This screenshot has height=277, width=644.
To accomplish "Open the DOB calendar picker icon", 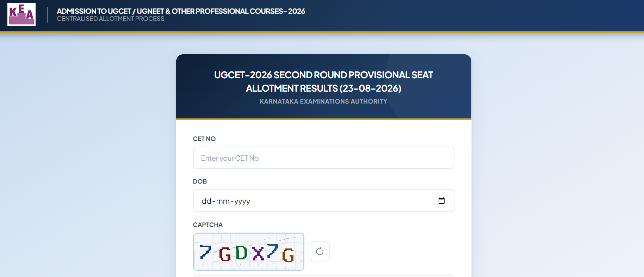I will 441,201.
